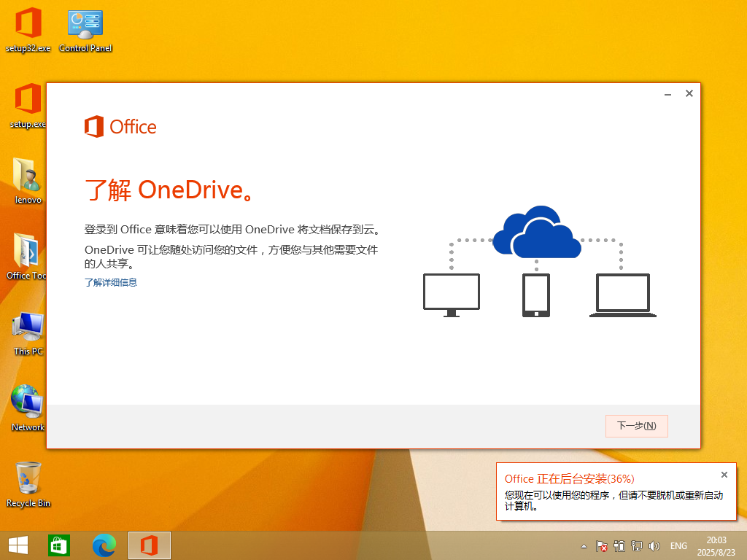This screenshot has width=747, height=560.
Task: Select the lenovo user folder icon
Action: [x=28, y=177]
